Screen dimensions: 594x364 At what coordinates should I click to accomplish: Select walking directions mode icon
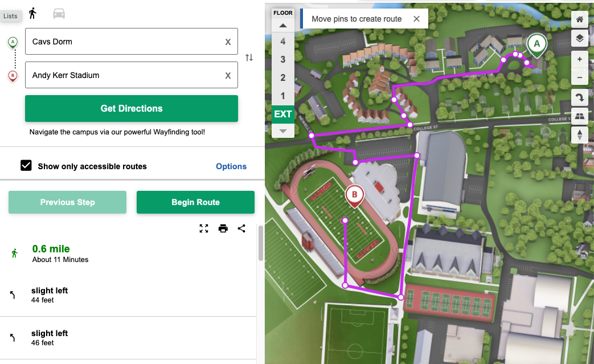pos(33,13)
